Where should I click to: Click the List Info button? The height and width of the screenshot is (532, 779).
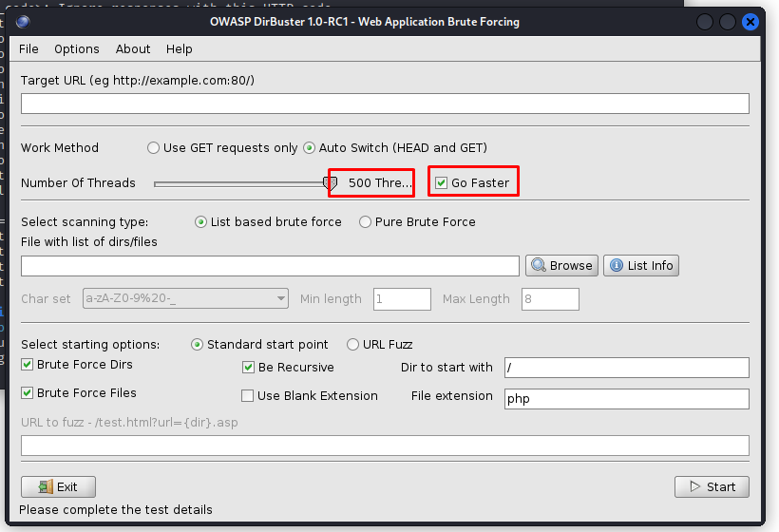pos(641,266)
